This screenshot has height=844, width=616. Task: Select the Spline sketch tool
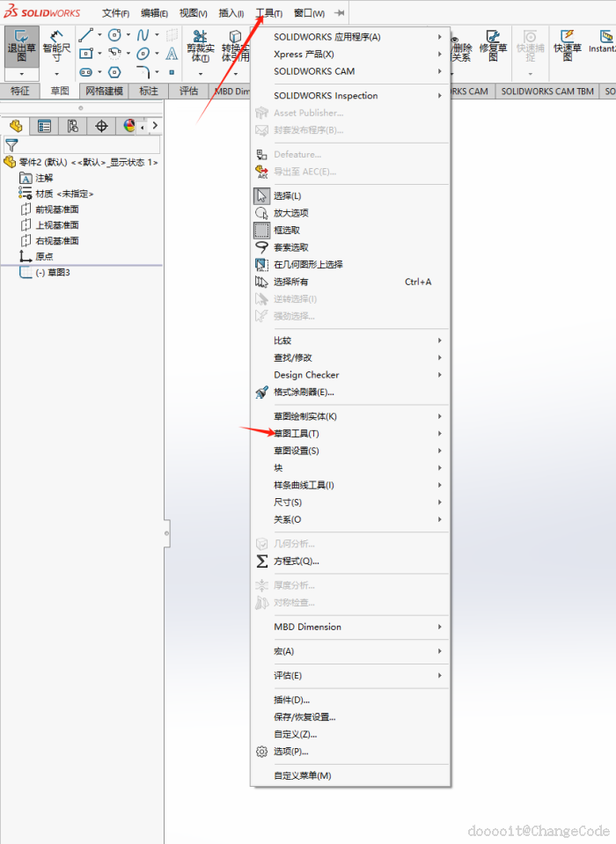click(x=143, y=35)
